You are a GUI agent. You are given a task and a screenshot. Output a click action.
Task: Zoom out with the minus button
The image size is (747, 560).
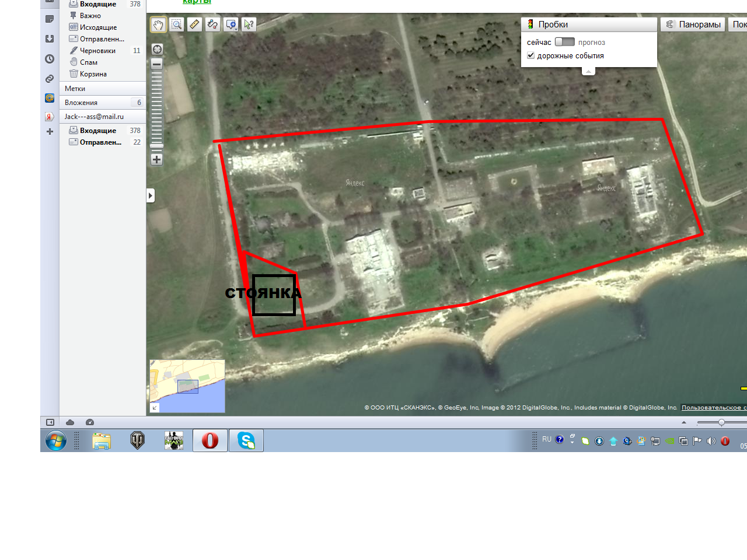(x=157, y=64)
